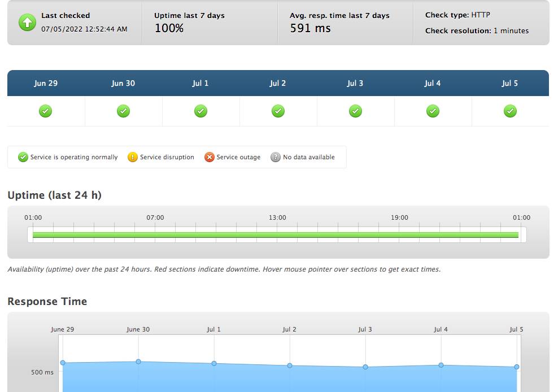The height and width of the screenshot is (392, 558).
Task: Click the legend's green operating normally icon
Action: [x=23, y=157]
